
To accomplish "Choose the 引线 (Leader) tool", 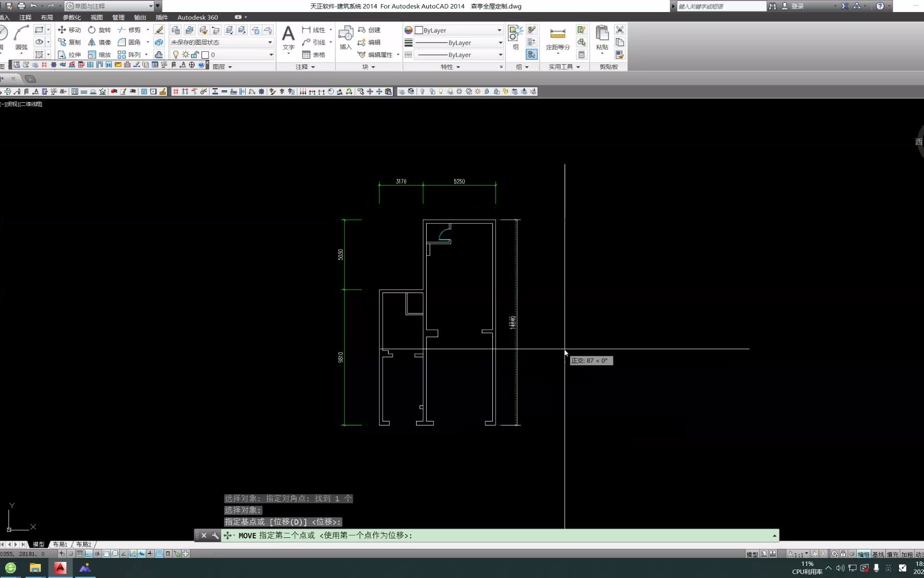I will point(314,42).
